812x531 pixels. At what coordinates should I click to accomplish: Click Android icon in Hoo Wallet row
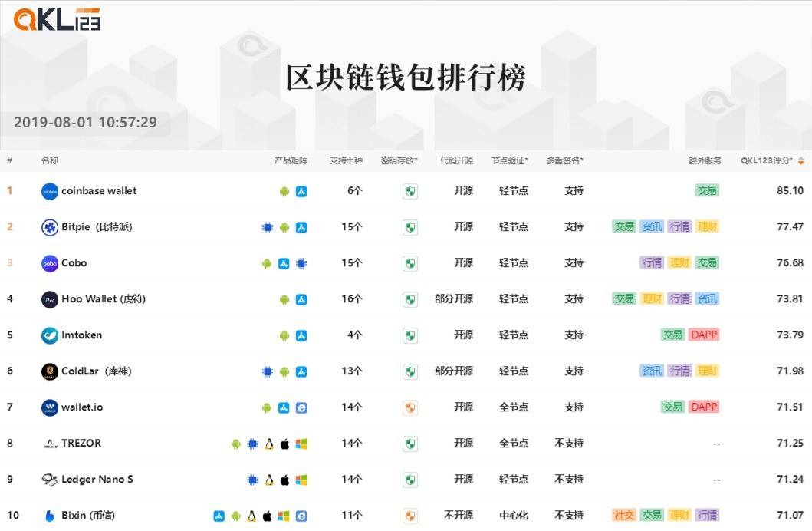[x=284, y=299]
